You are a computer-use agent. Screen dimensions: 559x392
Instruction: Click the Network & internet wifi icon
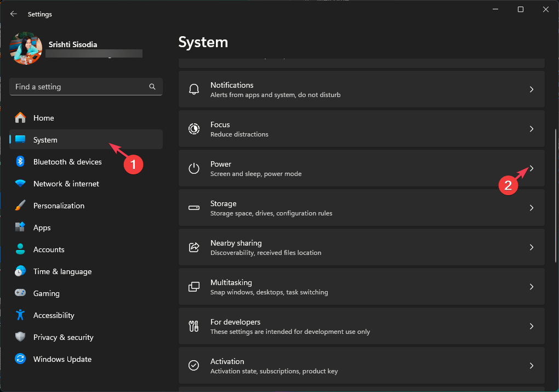[20, 184]
